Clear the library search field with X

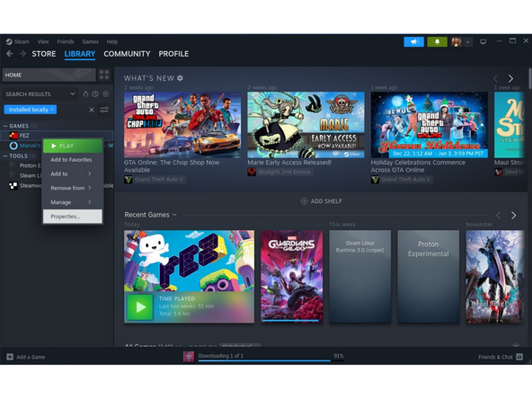pos(92,110)
